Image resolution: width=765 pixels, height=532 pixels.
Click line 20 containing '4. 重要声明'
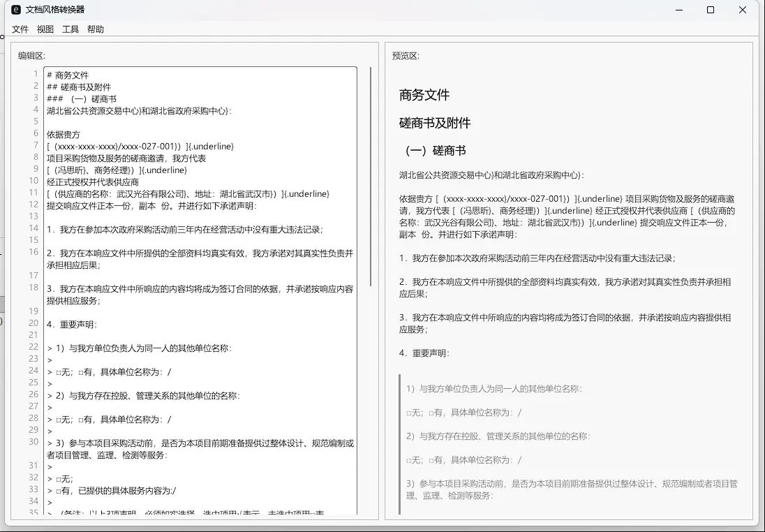70,324
